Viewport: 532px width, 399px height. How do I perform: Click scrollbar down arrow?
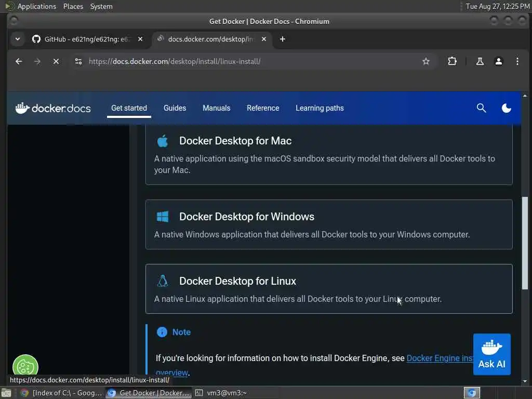point(525,381)
